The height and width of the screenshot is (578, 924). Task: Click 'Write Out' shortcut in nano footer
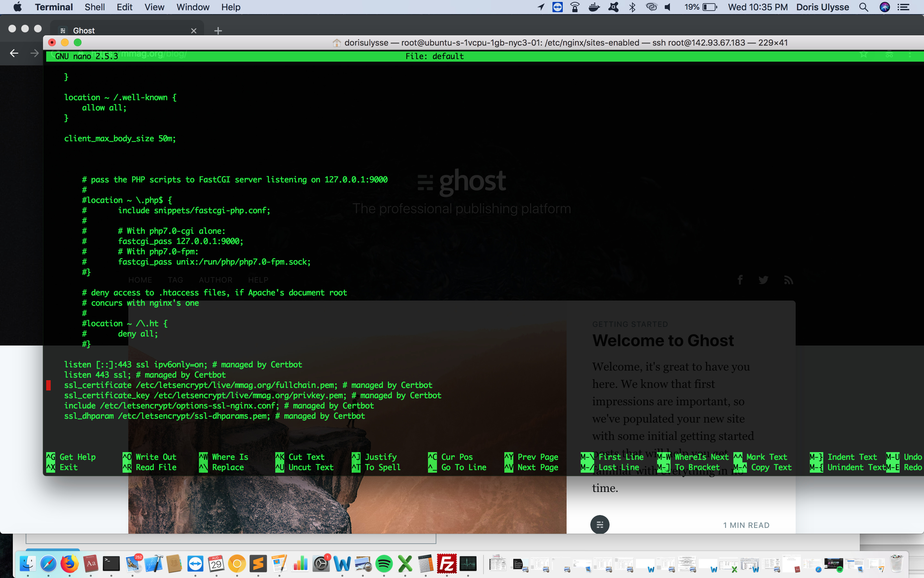point(150,457)
